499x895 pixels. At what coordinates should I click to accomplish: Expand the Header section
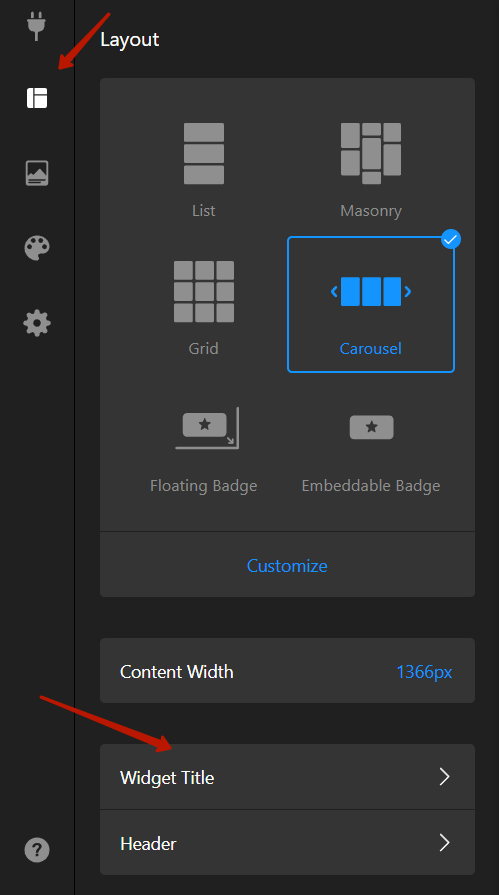click(x=287, y=843)
